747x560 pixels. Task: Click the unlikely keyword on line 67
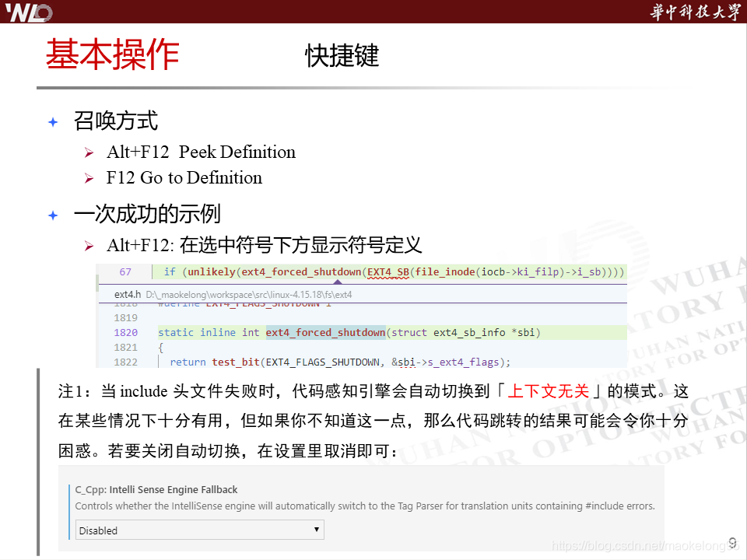(212, 272)
